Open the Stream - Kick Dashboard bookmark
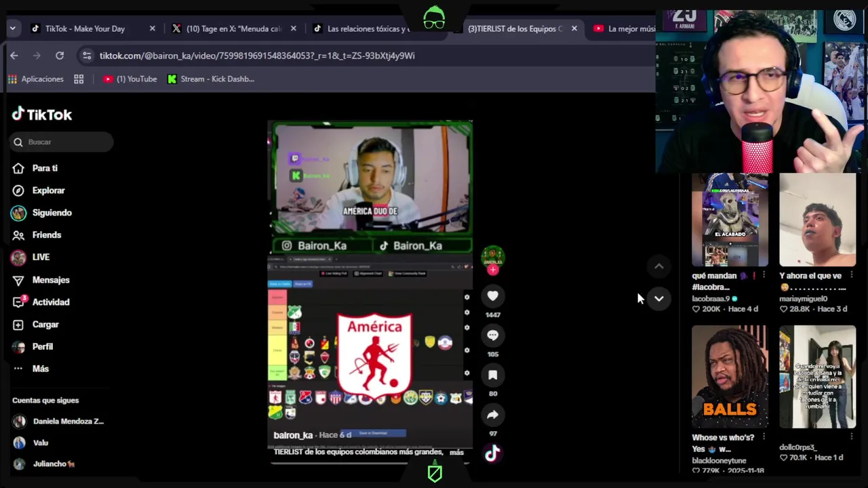 [211, 79]
